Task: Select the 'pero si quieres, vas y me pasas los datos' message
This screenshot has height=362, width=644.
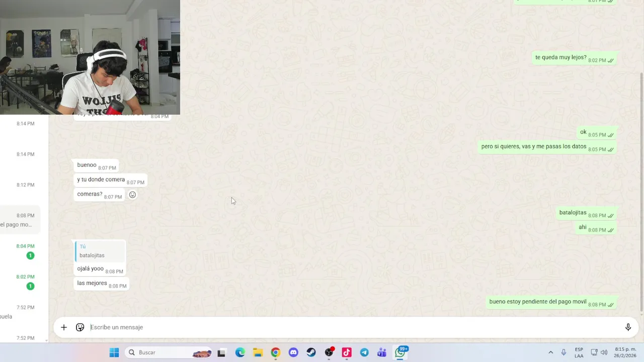Action: (x=547, y=147)
